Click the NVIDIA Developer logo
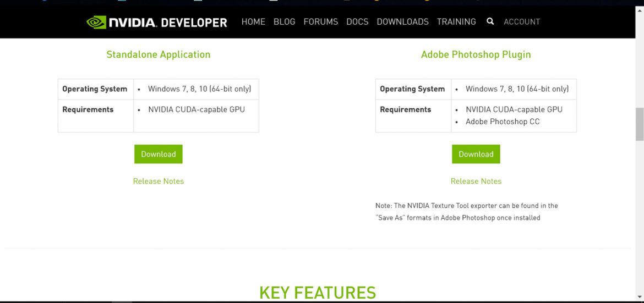This screenshot has width=644, height=303. (157, 22)
